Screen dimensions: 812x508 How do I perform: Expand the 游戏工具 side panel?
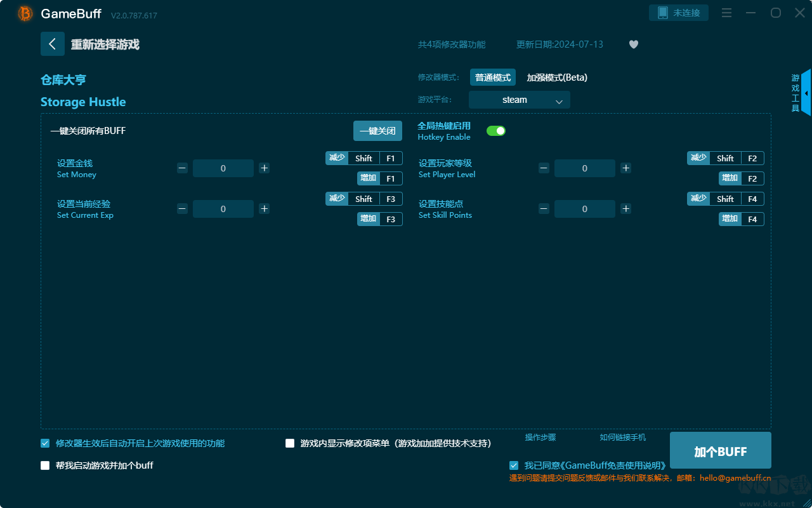point(806,93)
